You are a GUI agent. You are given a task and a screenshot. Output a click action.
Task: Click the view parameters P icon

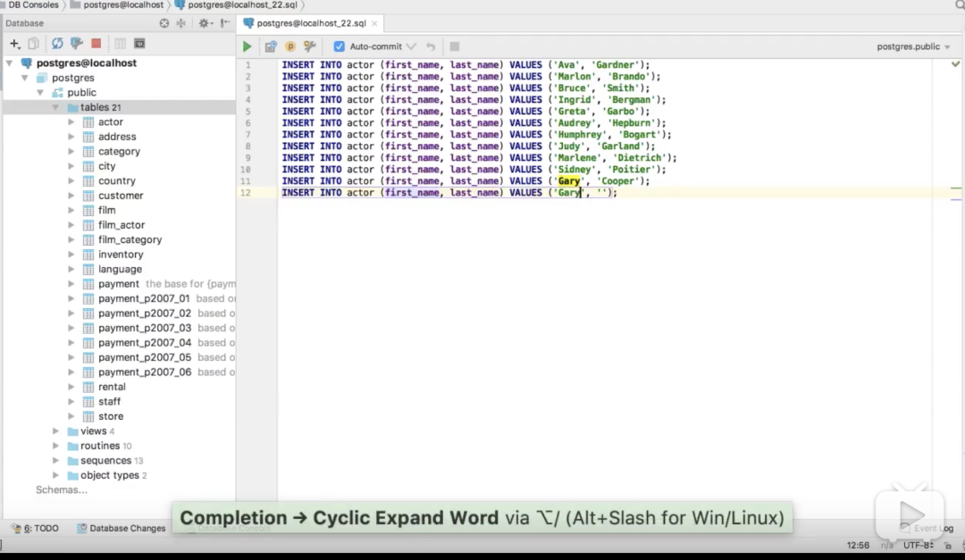pyautogui.click(x=289, y=46)
